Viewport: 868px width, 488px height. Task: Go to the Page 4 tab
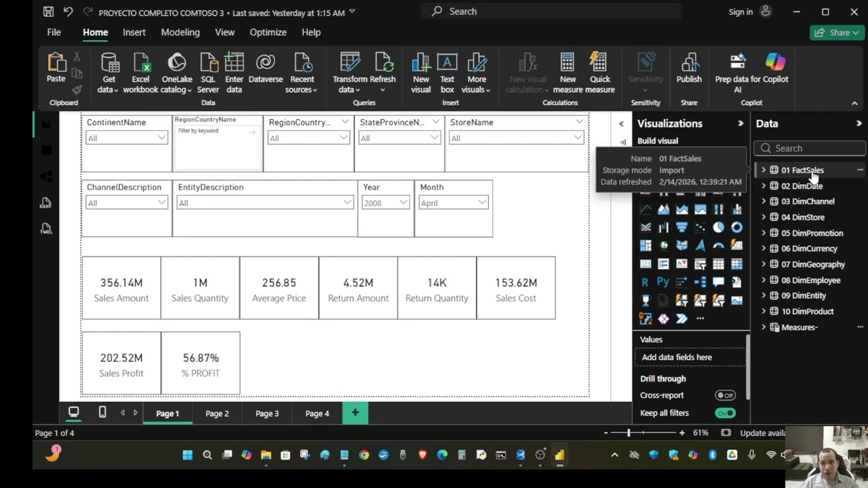(x=317, y=413)
